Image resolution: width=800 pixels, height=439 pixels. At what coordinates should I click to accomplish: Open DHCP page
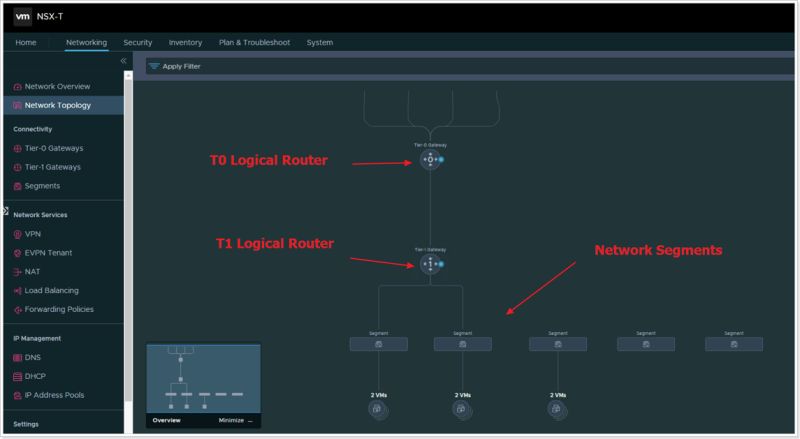click(x=35, y=376)
